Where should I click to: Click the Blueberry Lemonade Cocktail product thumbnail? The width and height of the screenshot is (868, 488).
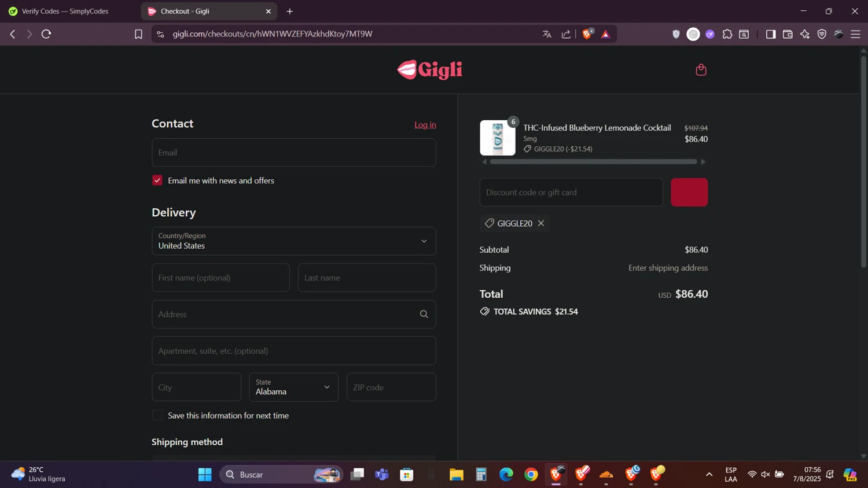point(498,138)
